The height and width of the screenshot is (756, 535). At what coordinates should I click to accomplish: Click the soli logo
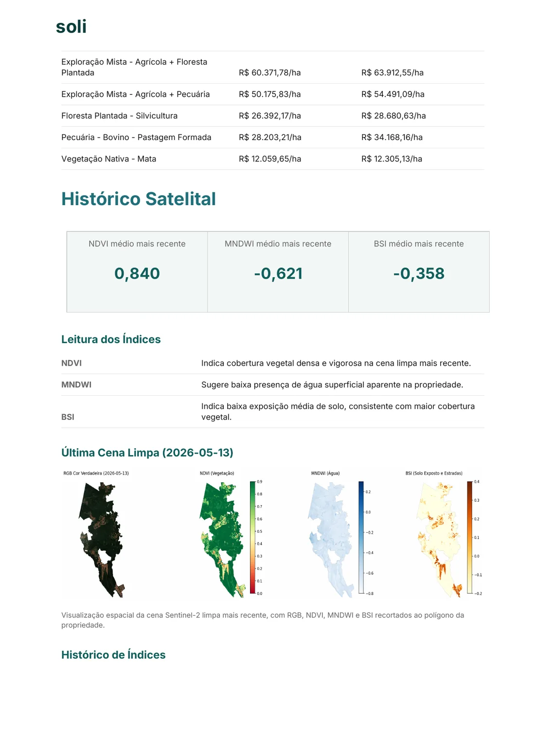pyautogui.click(x=71, y=27)
